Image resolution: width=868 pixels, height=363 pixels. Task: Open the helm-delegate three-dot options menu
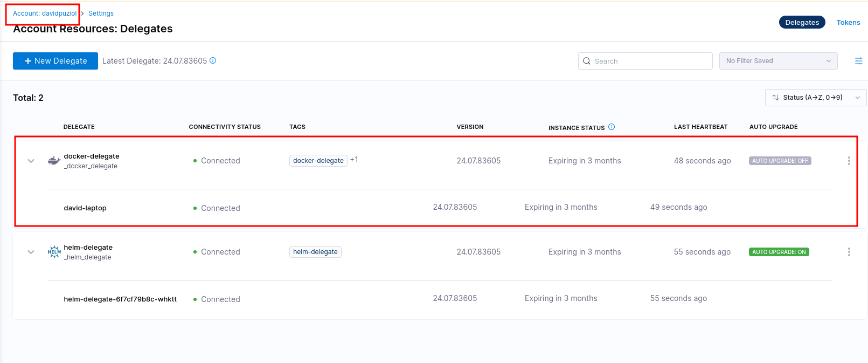(849, 252)
